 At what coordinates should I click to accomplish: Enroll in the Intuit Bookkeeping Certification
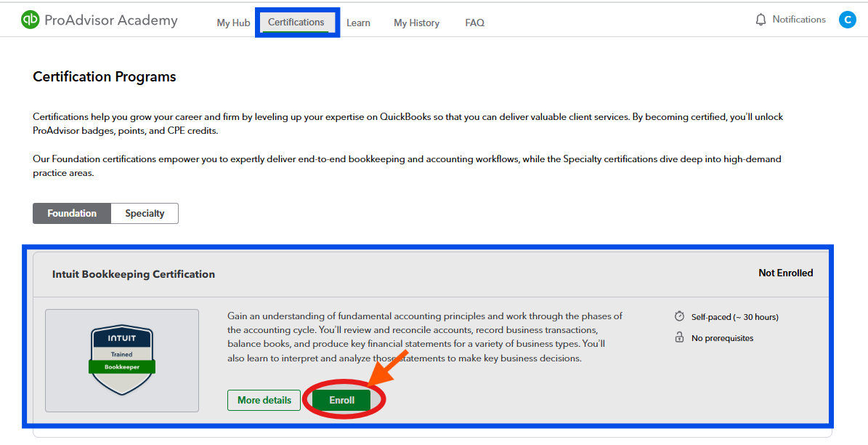coord(341,400)
